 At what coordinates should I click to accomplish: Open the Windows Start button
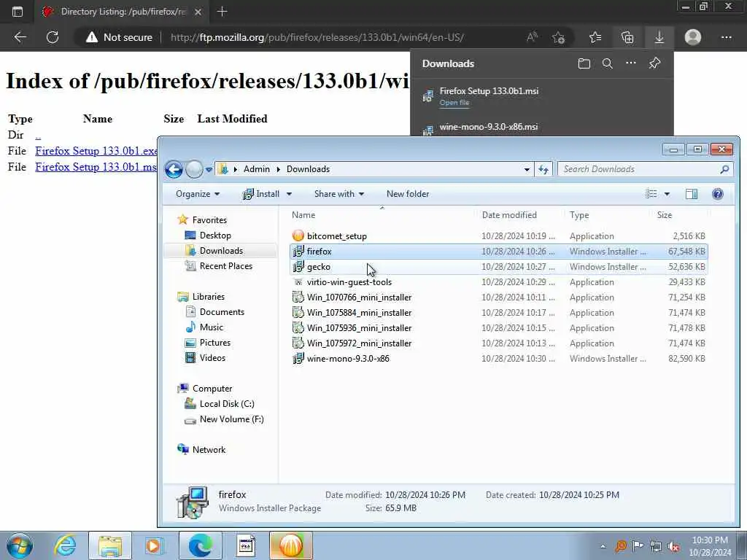20,545
